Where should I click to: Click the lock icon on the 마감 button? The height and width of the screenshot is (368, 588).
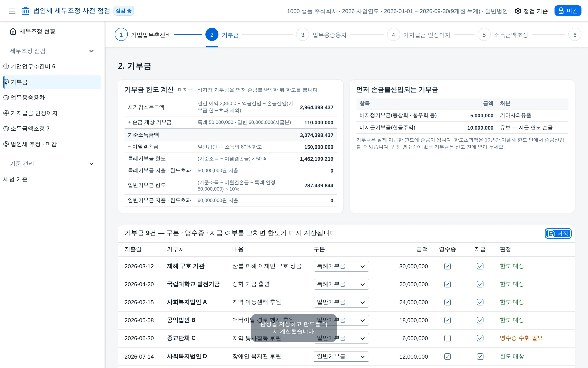[x=561, y=11]
